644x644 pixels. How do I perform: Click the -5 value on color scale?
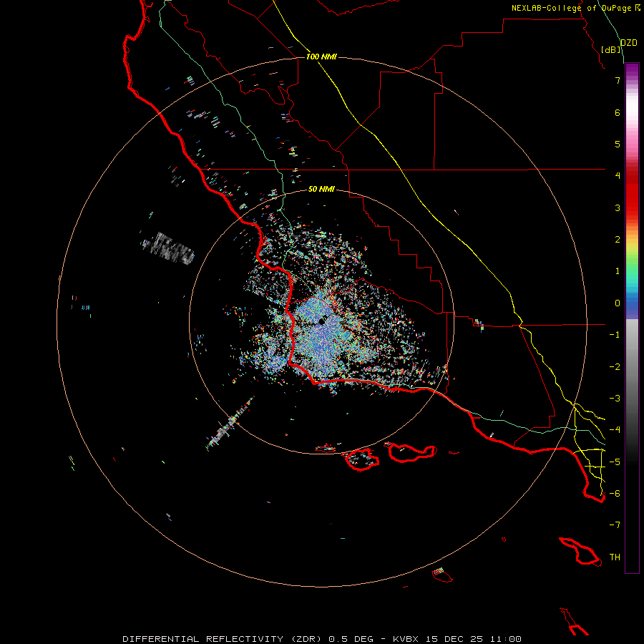[x=615, y=462]
